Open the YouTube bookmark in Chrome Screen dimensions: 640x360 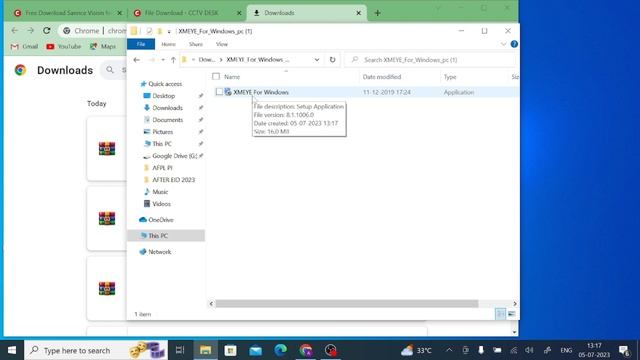click(64, 47)
